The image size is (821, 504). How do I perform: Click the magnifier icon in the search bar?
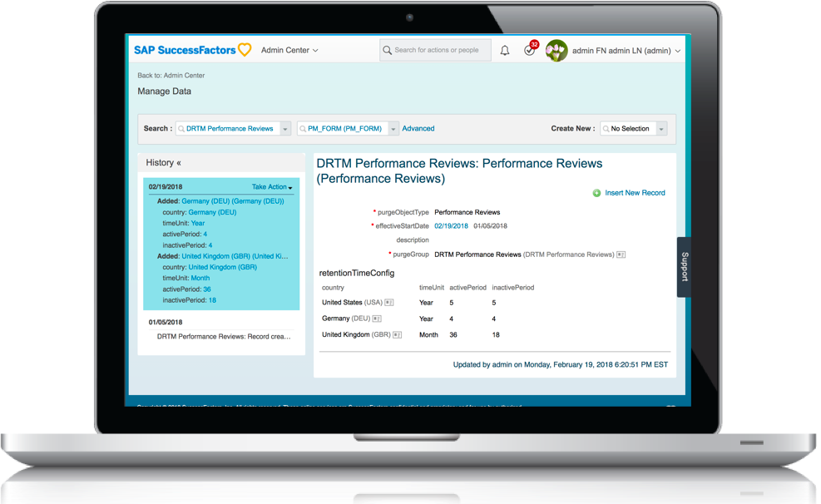point(387,50)
